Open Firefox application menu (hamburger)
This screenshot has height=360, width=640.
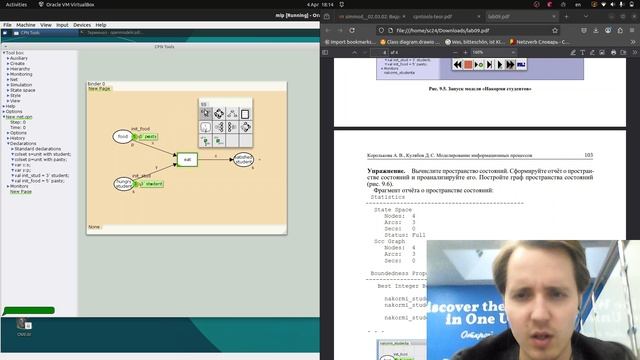pos(632,30)
